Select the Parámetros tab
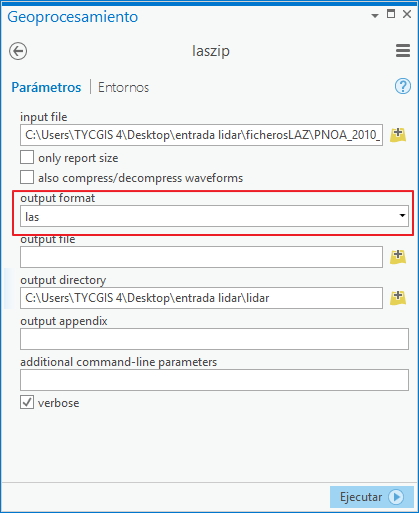 (x=46, y=87)
